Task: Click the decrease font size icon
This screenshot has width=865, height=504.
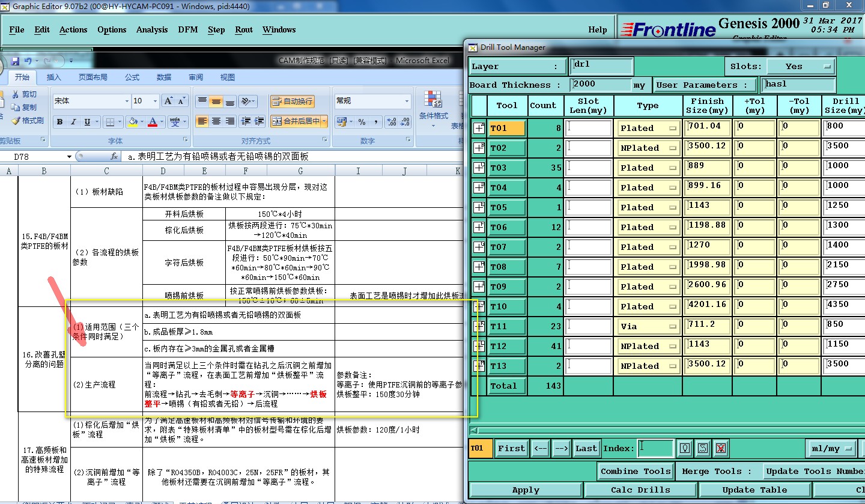Action: coord(182,101)
